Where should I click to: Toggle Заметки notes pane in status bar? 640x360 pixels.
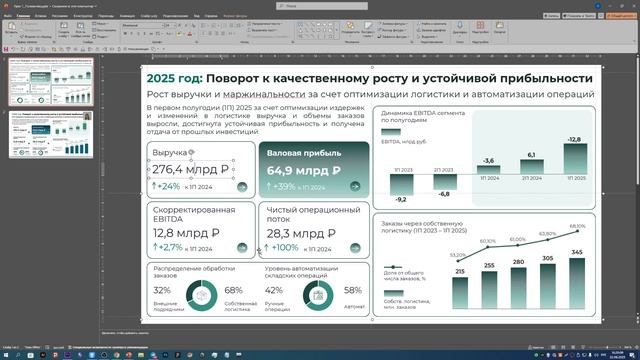(536, 347)
